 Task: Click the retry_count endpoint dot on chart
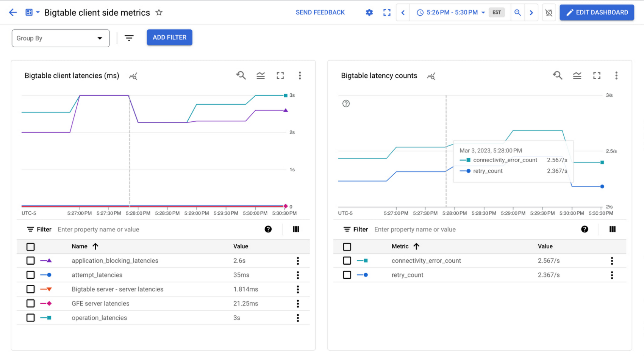(602, 187)
